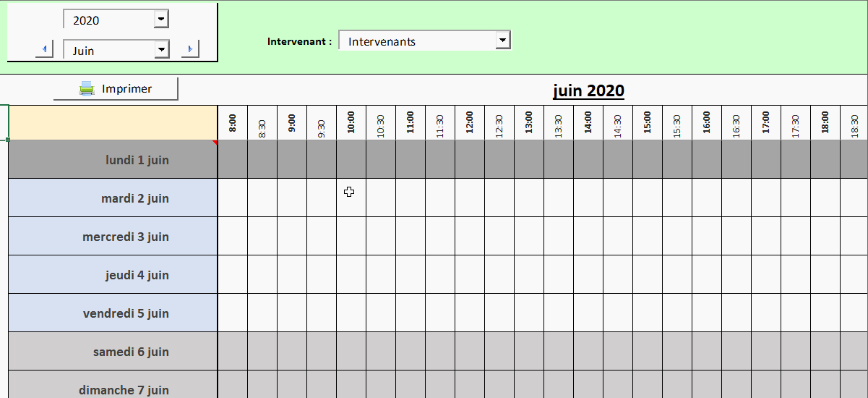Click the next month arrow
The height and width of the screenshot is (398, 868).
(190, 49)
